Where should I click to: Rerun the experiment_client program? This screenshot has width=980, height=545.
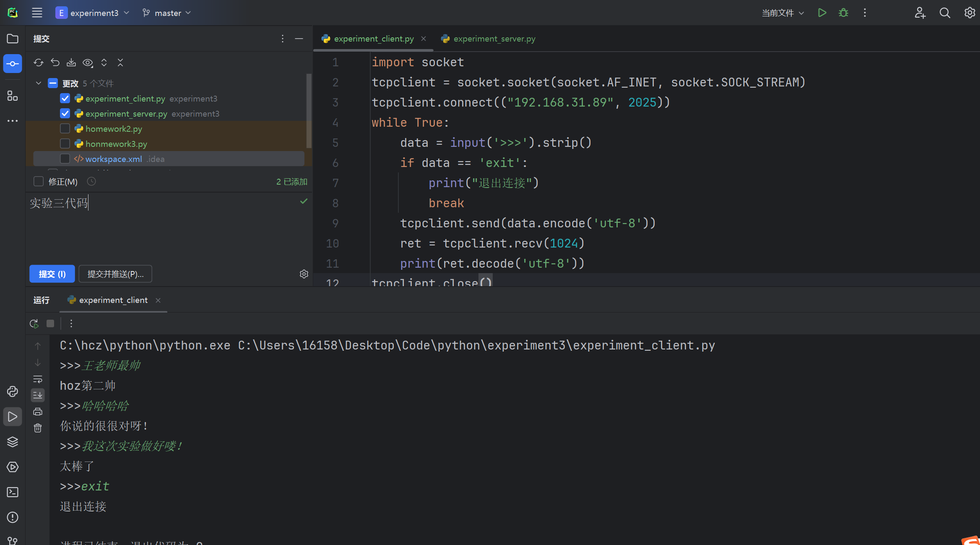[x=34, y=323]
